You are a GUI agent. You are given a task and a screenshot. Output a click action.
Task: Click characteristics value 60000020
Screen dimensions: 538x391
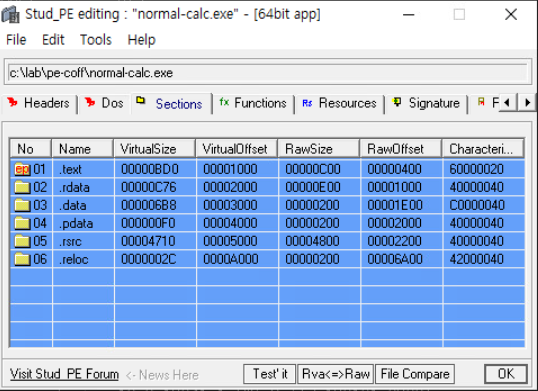coord(477,169)
